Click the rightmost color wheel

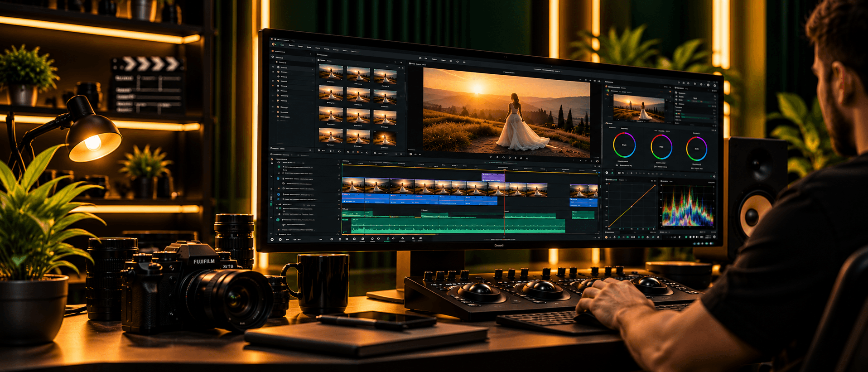point(696,149)
